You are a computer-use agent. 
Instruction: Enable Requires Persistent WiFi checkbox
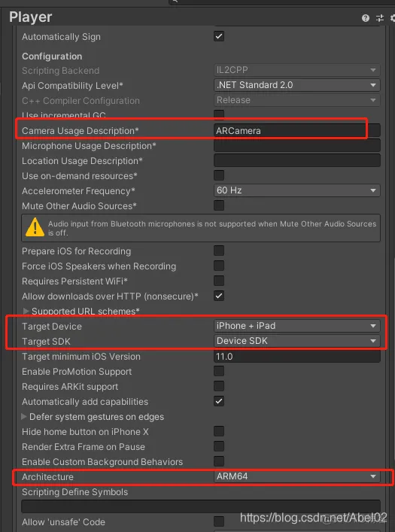219,281
